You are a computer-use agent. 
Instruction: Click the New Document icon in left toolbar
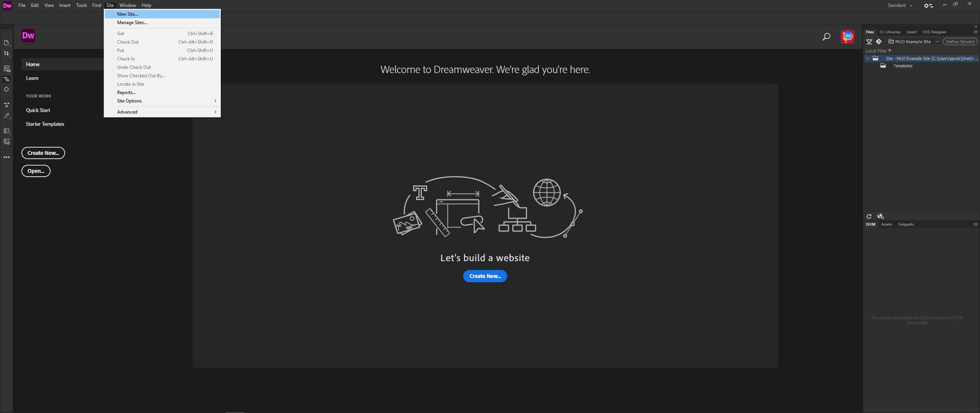[x=7, y=43]
